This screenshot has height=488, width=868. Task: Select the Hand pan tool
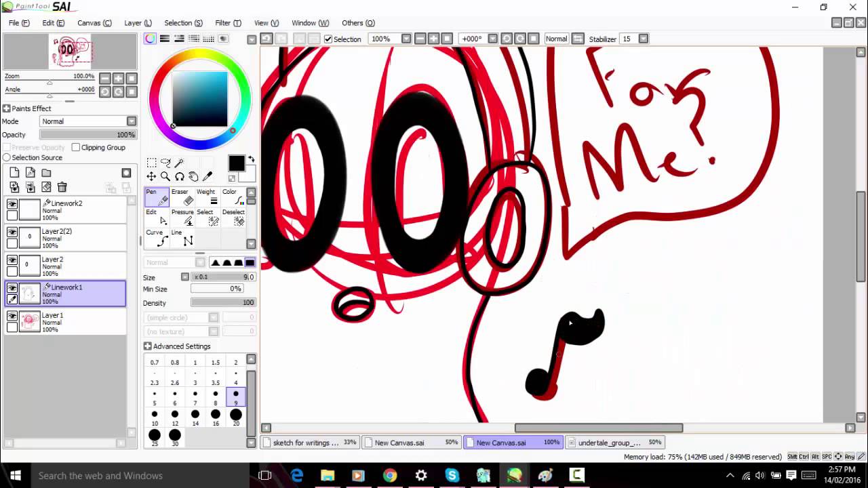pos(193,176)
